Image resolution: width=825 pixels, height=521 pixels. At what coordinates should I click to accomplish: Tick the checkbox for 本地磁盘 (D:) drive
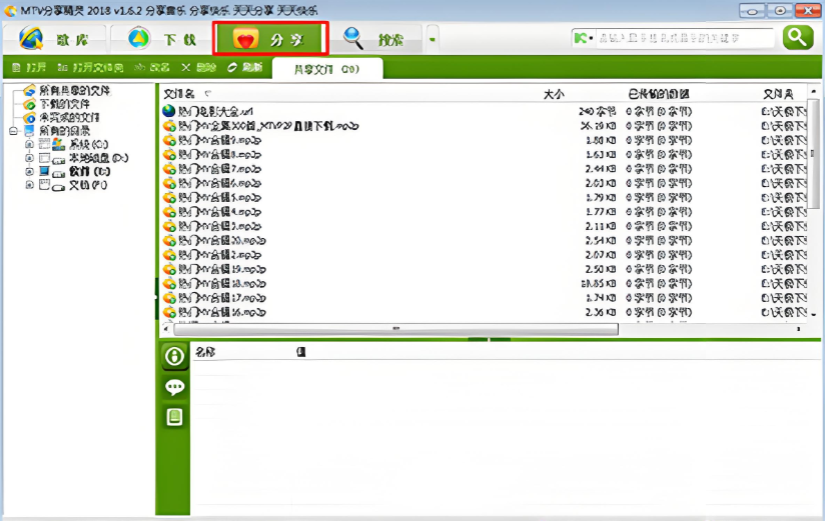point(43,159)
